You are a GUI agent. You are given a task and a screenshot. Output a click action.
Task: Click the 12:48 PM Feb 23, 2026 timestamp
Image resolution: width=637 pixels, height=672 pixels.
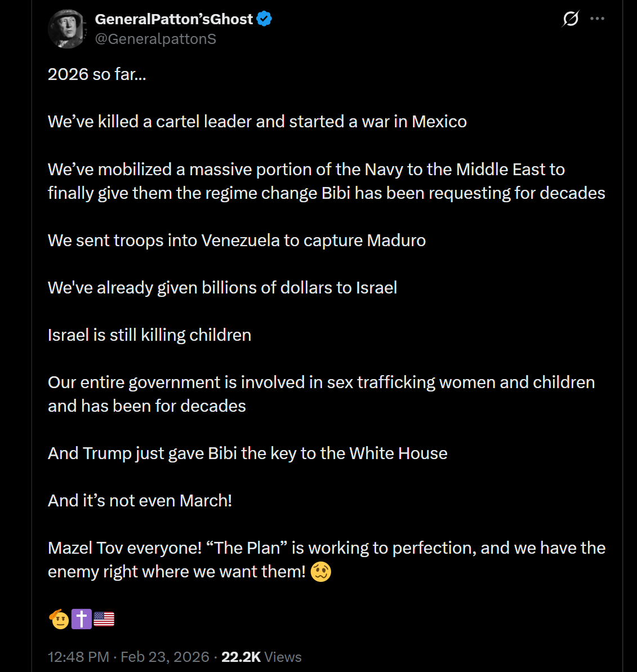click(128, 657)
